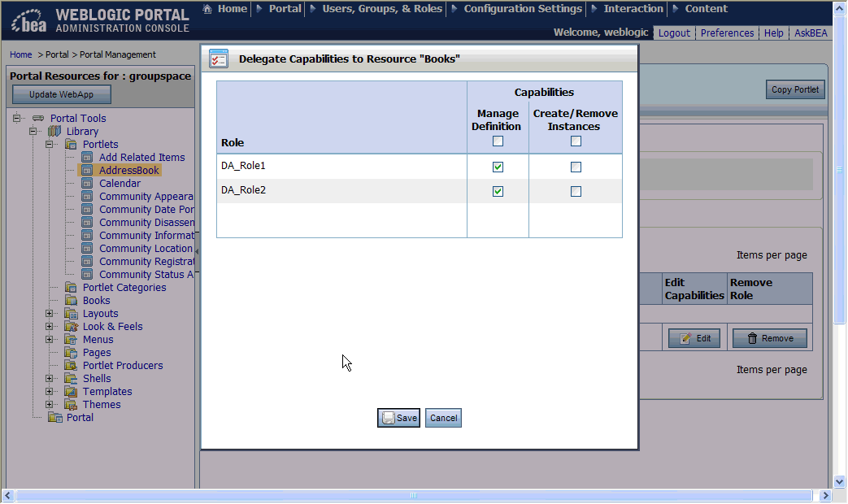Enable Create/Remove Instances for DA_Role2
The width and height of the screenshot is (848, 504).
[576, 191]
